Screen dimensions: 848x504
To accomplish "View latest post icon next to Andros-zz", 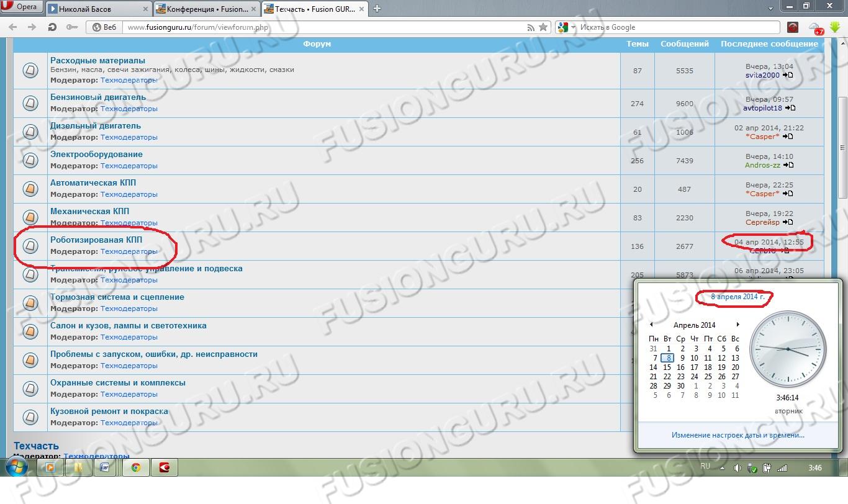I will pos(788,165).
